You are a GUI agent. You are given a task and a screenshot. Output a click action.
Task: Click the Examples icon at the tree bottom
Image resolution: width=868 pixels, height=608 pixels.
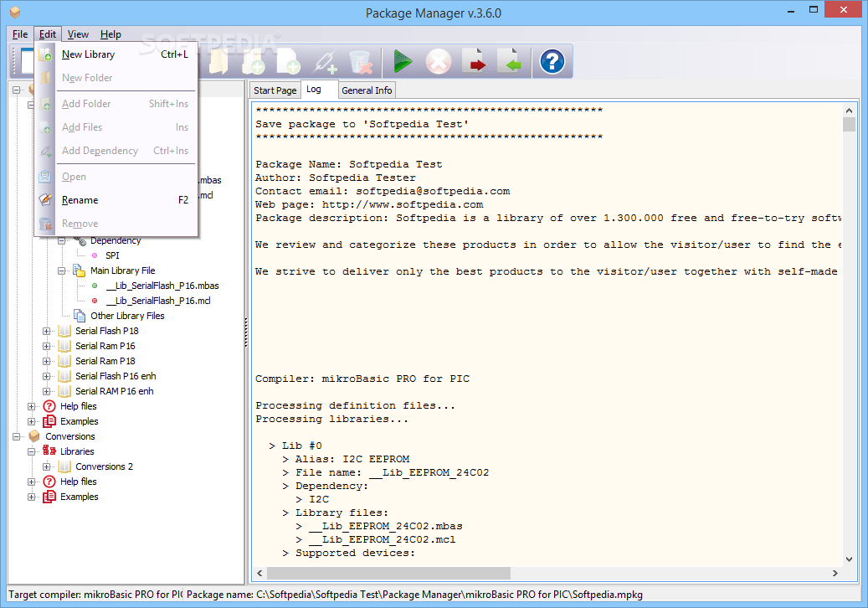pyautogui.click(x=49, y=497)
